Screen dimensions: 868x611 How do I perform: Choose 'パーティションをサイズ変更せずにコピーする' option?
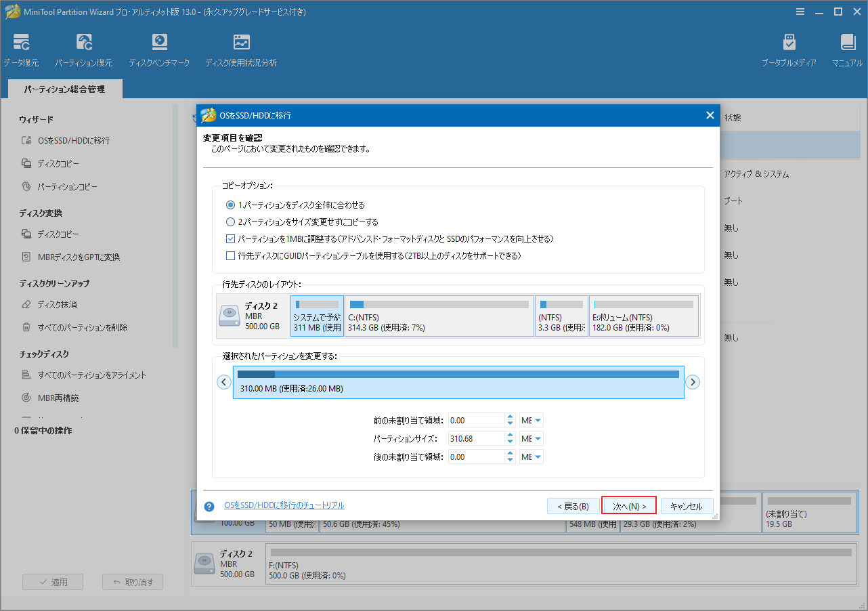(231, 222)
